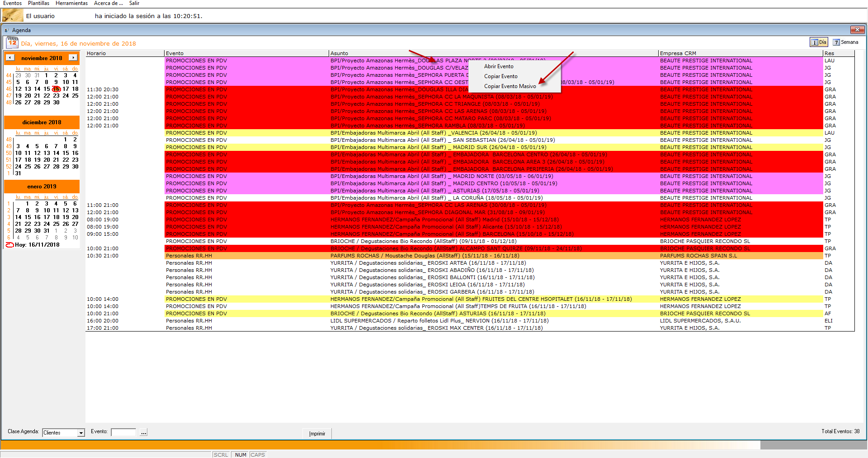Click the Evento column header
The width and height of the screenshot is (868, 458).
pos(246,53)
